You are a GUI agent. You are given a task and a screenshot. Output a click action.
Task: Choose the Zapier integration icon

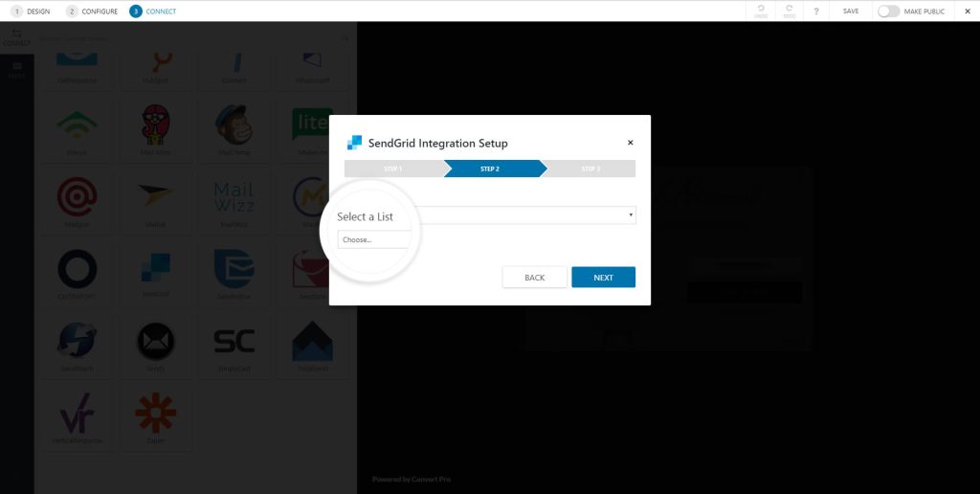[156, 413]
